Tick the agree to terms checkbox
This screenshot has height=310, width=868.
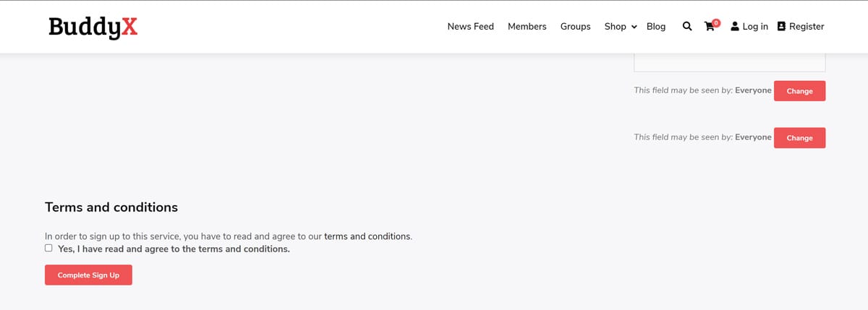tap(48, 248)
